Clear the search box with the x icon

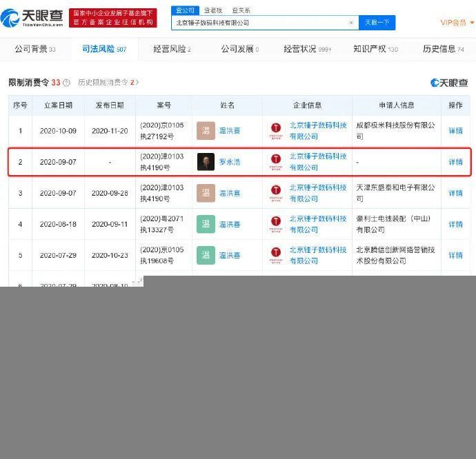click(x=350, y=23)
